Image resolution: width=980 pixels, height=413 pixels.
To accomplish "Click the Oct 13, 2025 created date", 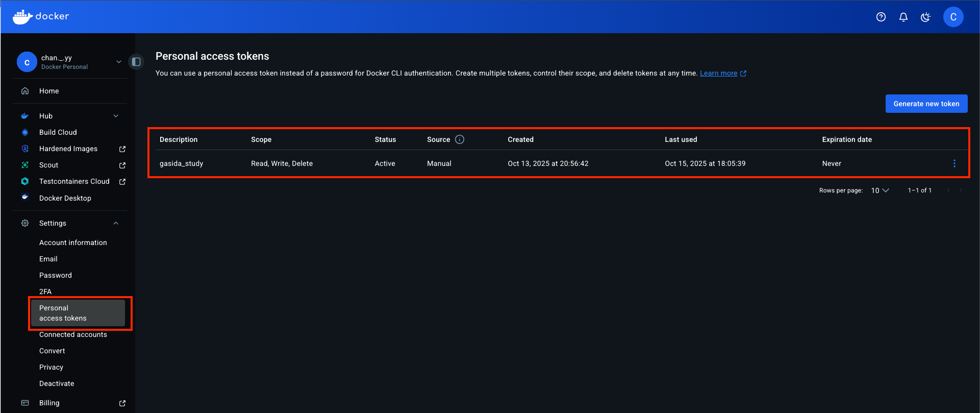I will (548, 163).
